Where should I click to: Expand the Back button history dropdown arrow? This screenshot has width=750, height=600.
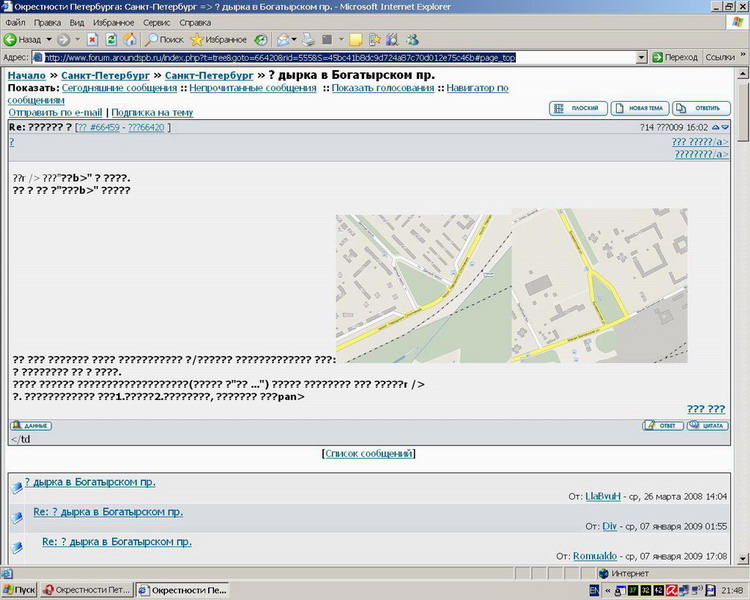[48, 40]
